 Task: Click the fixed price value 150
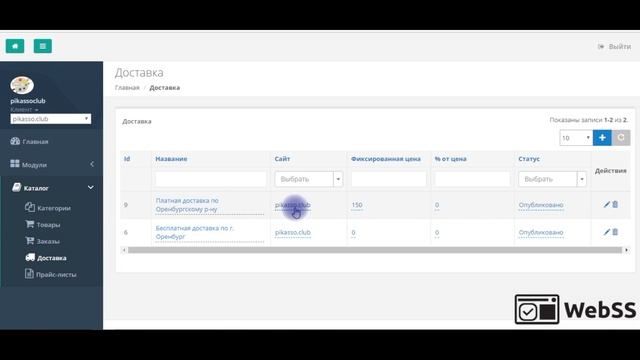(357, 205)
